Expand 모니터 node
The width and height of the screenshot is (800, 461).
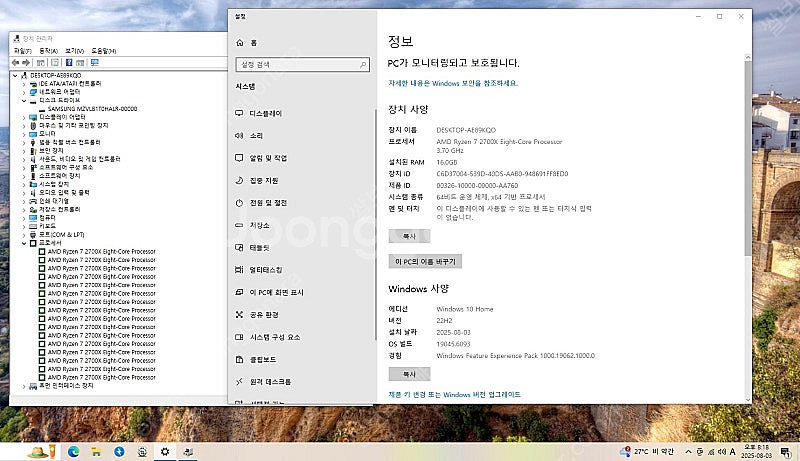(23, 134)
